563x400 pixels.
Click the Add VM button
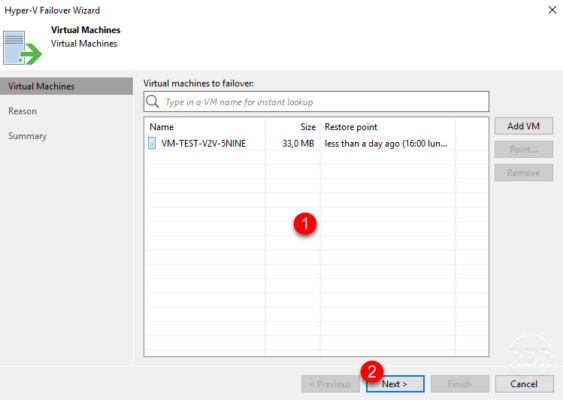pos(524,126)
